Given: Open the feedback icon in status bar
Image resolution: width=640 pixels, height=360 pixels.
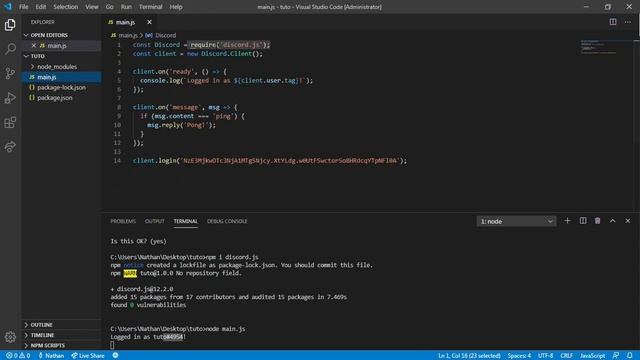Looking at the screenshot, I should 616,356.
